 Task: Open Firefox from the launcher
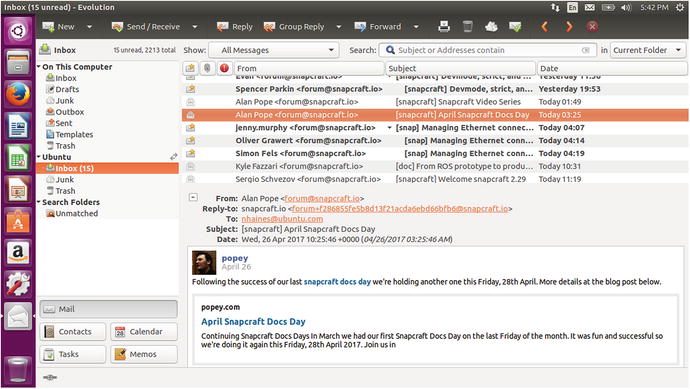(18, 94)
